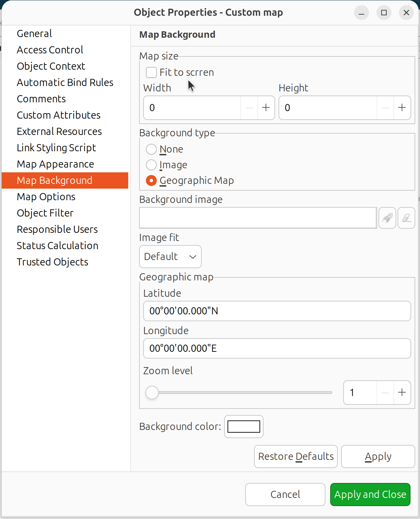
Task: Increase Zoom level with the plus button
Action: (x=402, y=393)
